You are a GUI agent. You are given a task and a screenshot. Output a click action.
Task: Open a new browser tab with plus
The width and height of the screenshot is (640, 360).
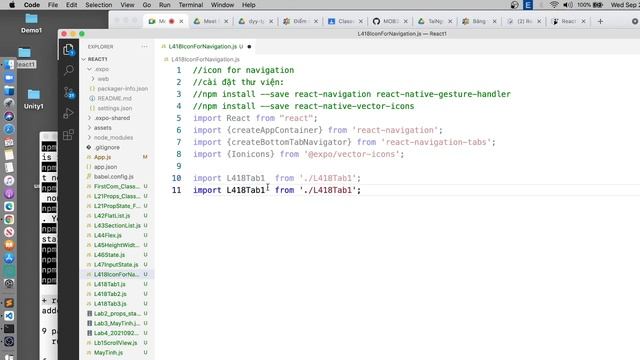[x=600, y=21]
